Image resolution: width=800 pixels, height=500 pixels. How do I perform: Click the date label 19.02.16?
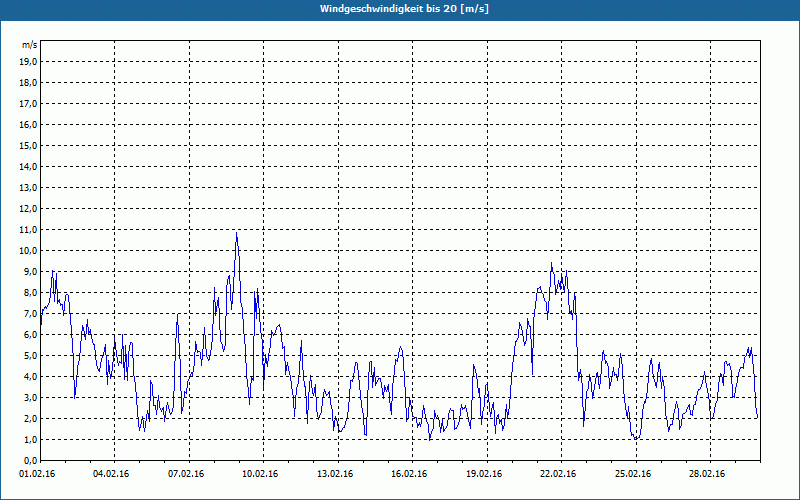click(484, 474)
